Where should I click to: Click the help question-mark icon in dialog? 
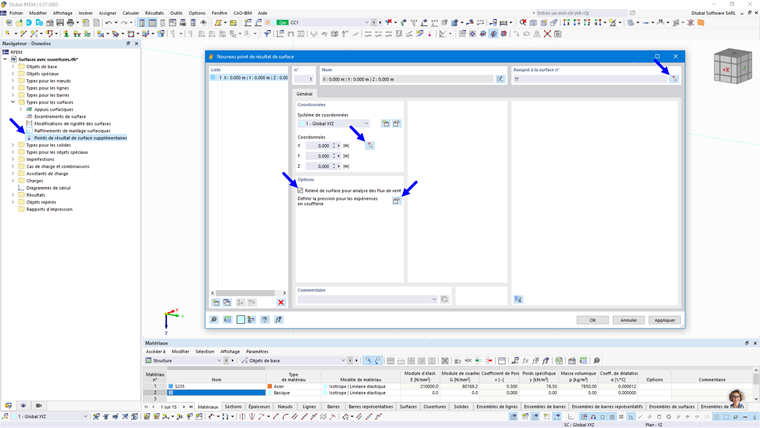(265, 320)
